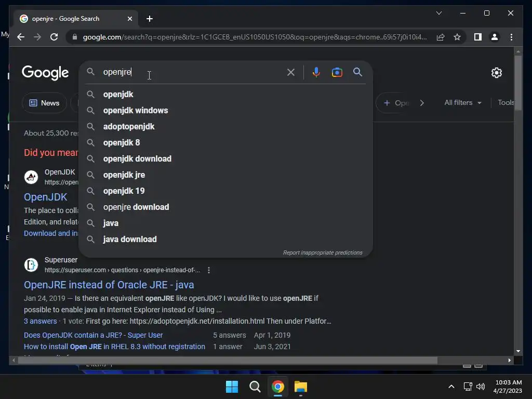The width and height of the screenshot is (532, 399).
Task: Open Chrome three-dot menu
Action: [x=511, y=37]
